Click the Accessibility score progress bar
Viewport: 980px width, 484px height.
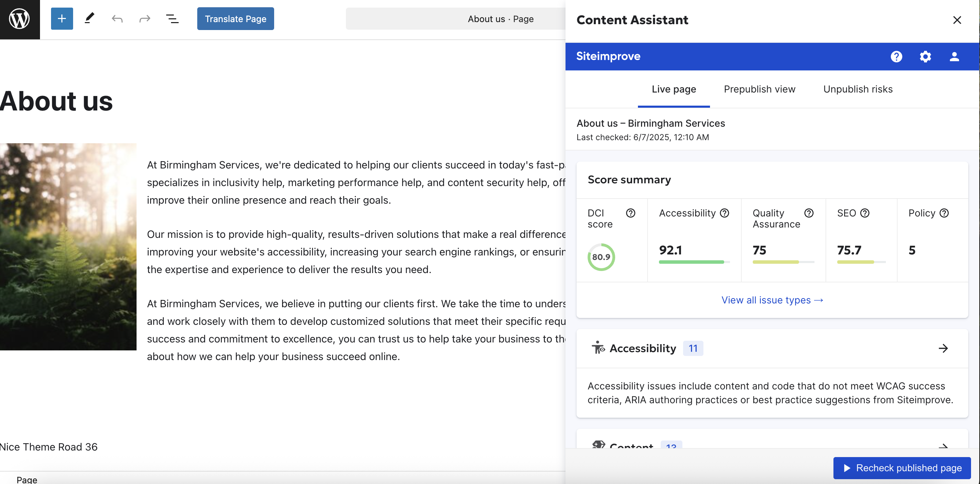click(x=694, y=262)
